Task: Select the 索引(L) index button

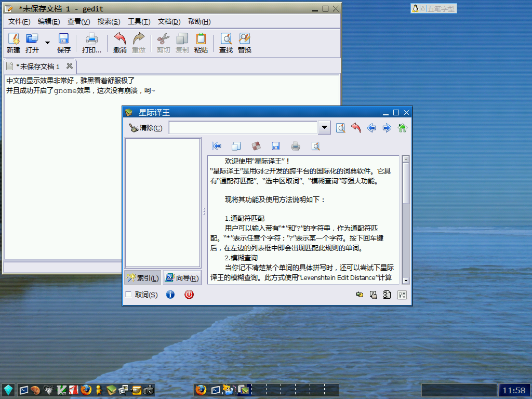Action: click(143, 278)
